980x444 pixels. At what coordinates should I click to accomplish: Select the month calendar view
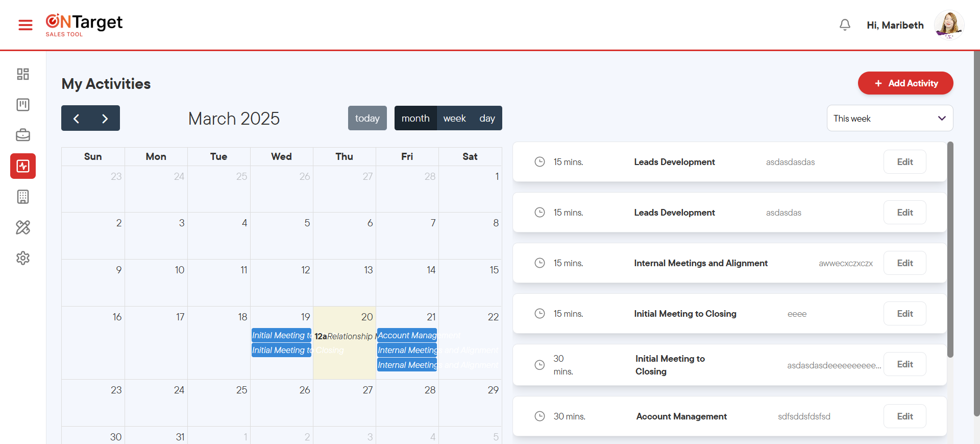click(415, 119)
